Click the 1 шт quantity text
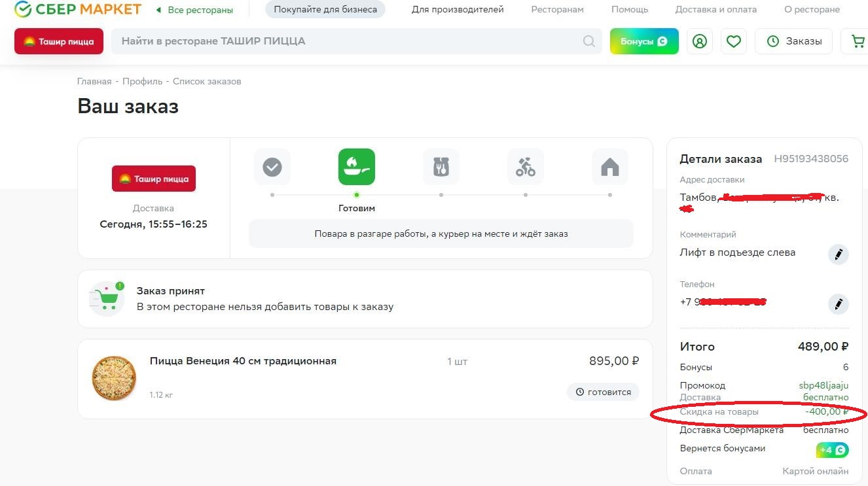This screenshot has height=486, width=868. tap(457, 362)
